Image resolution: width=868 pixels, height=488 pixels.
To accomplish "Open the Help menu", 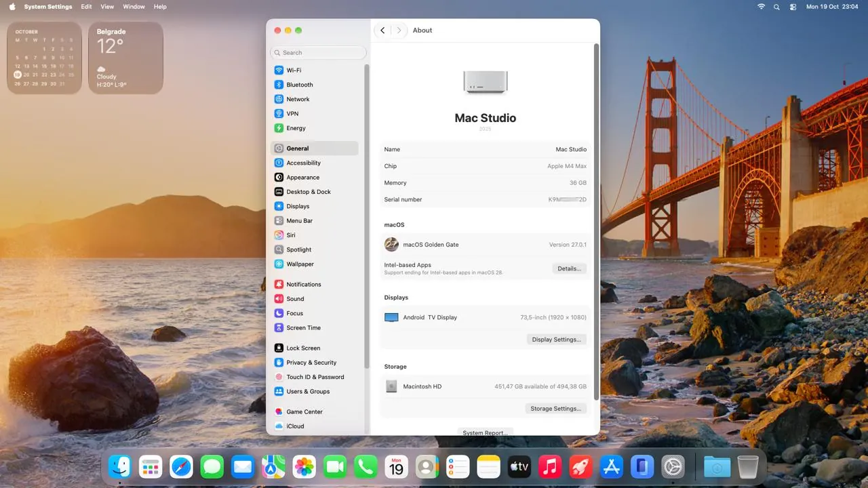I will [x=160, y=7].
